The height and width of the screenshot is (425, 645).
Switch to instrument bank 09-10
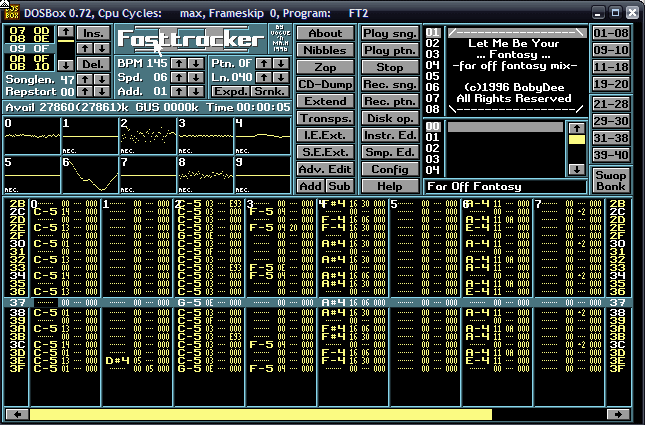611,50
